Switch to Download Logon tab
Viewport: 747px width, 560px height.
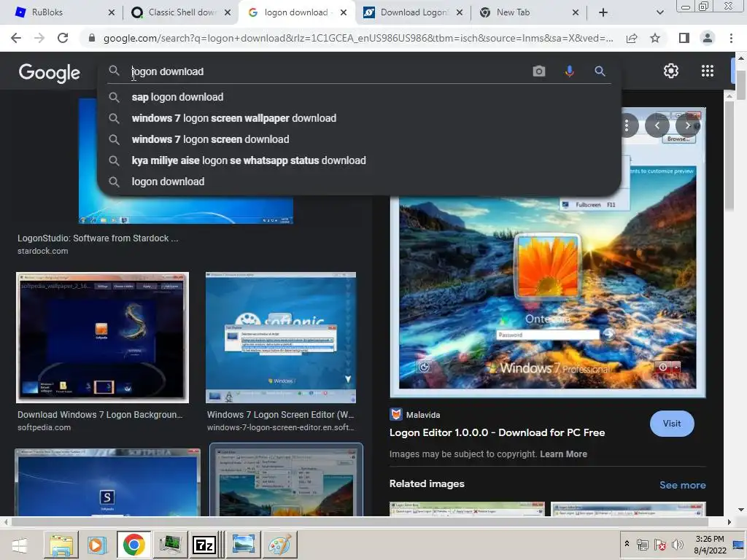click(x=414, y=12)
